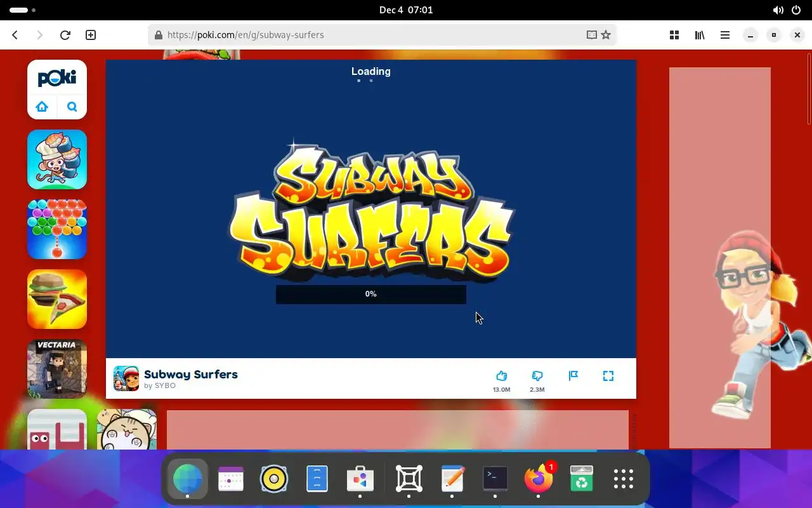Open the Dec 4 07:01 clock menu

tap(406, 10)
